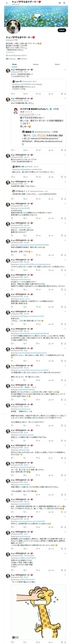
Task: Like the post with 432 likes
Action: [x=37, y=94]
